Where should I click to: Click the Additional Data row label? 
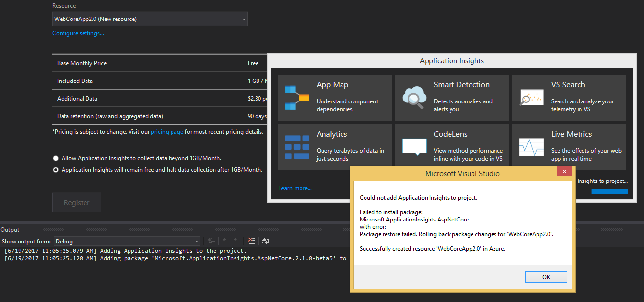(x=77, y=99)
